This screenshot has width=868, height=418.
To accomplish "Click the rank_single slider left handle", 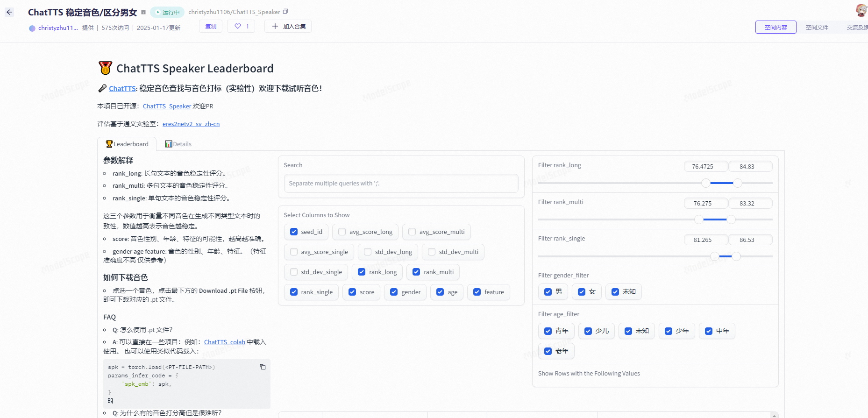I will [715, 256].
